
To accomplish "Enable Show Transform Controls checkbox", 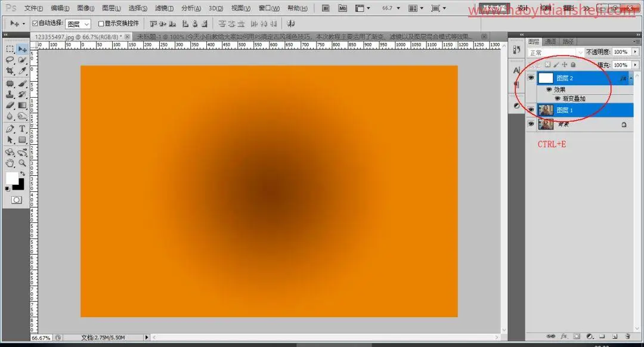I will pyautogui.click(x=101, y=24).
